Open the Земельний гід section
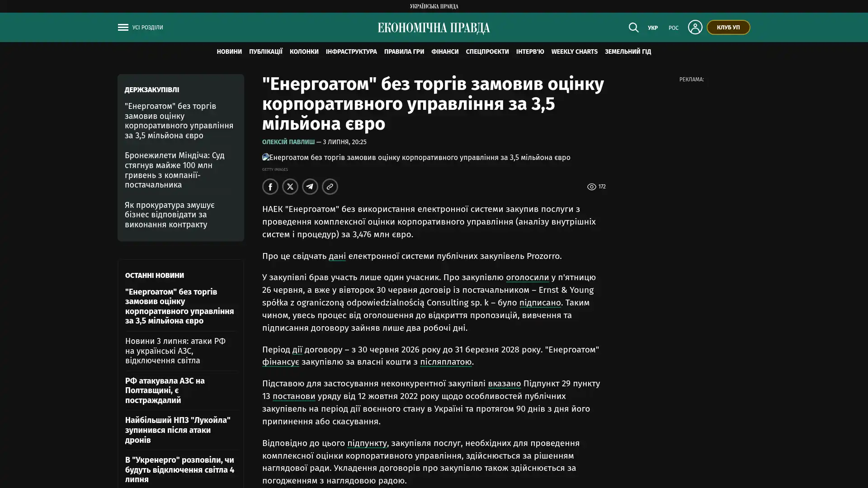Viewport: 868px width, 488px height. pyautogui.click(x=628, y=52)
